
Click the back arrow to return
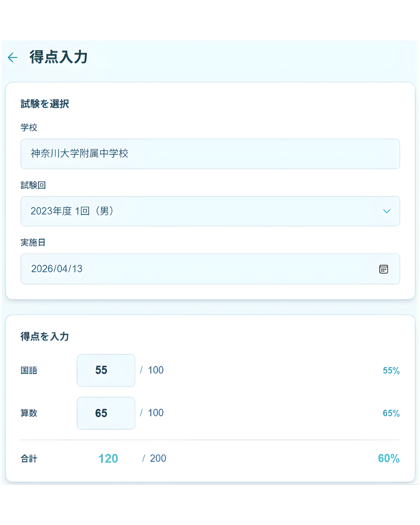[x=12, y=58]
